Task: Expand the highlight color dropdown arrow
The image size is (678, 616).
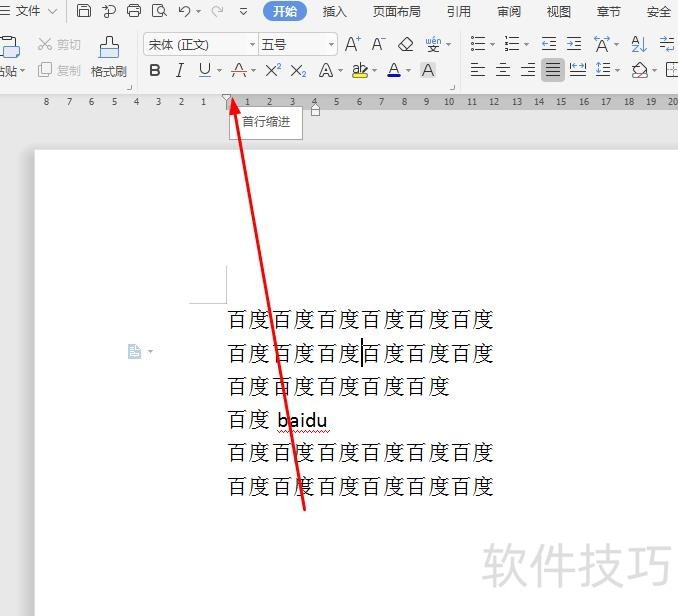Action: (374, 70)
